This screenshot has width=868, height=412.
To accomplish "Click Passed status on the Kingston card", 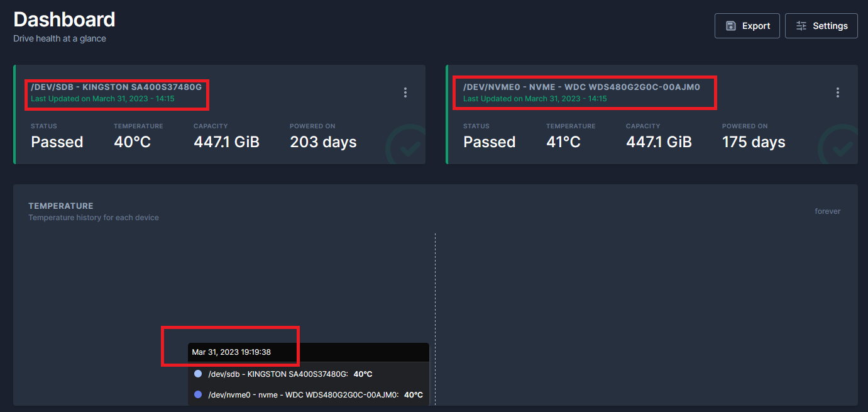I will (57, 142).
